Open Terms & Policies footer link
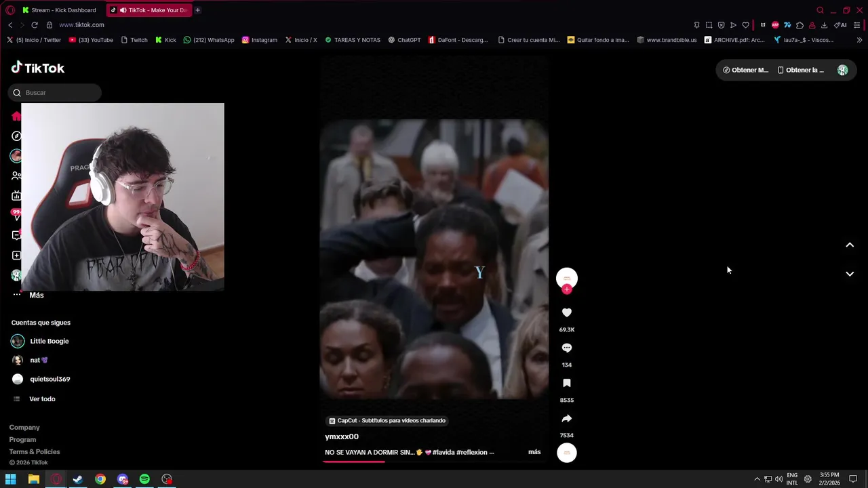 tap(35, 451)
